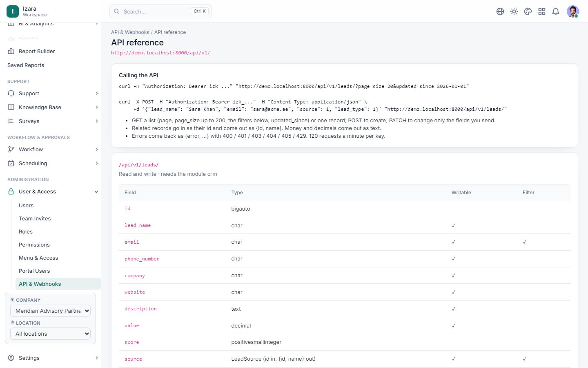Expand the Settings submenu chevron
Image resolution: width=588 pixels, height=368 pixels.
97,358
